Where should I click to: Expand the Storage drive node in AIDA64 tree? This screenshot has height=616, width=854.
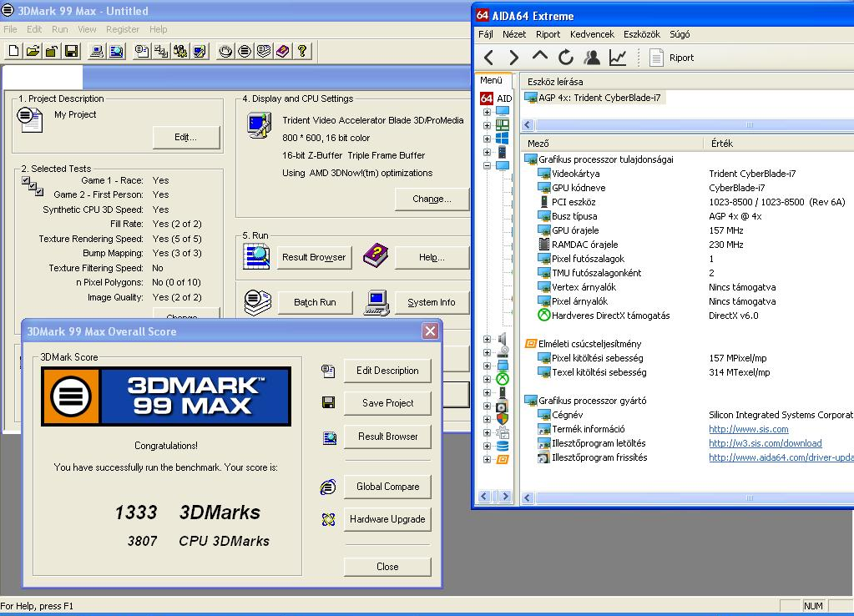pyautogui.click(x=487, y=352)
